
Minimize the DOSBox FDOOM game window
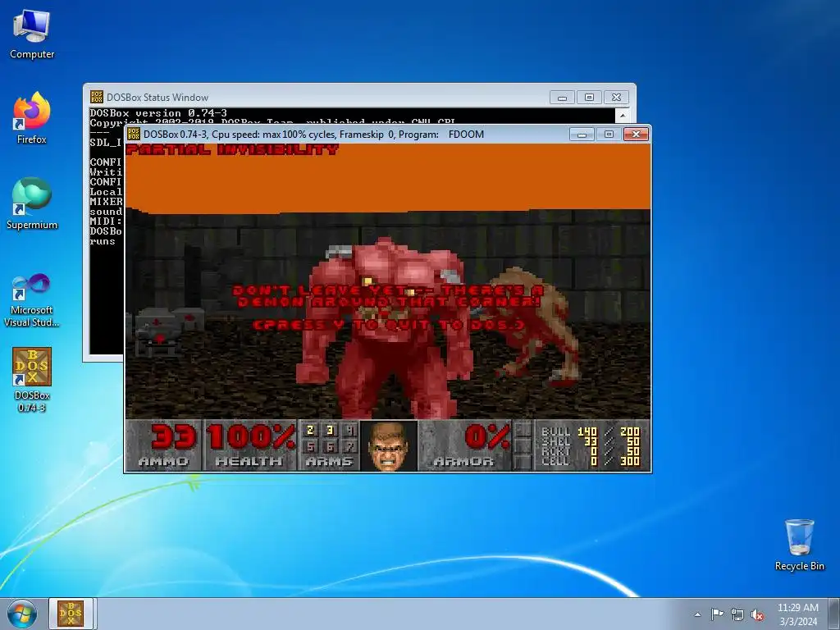point(582,134)
